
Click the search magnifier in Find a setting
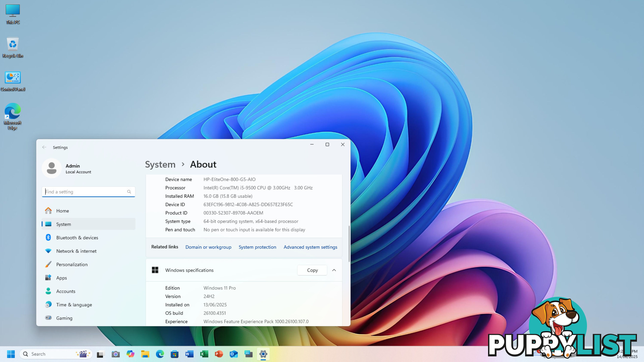pos(129,192)
